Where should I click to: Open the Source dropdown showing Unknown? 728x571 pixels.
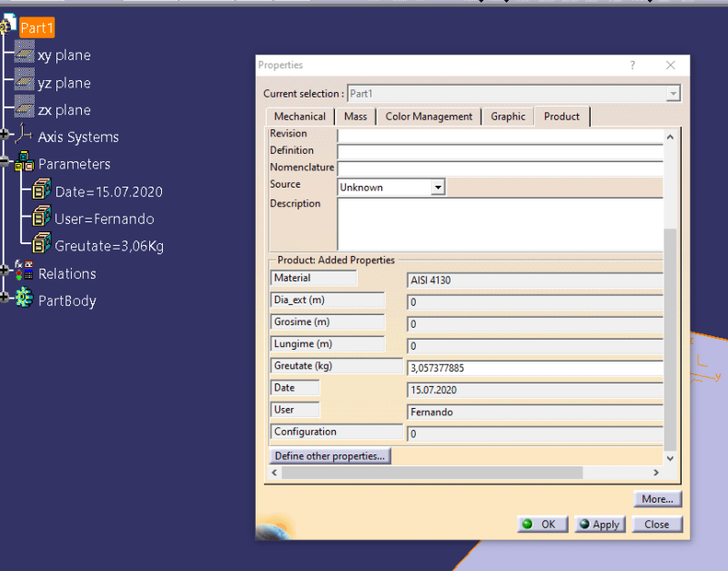[x=438, y=188]
